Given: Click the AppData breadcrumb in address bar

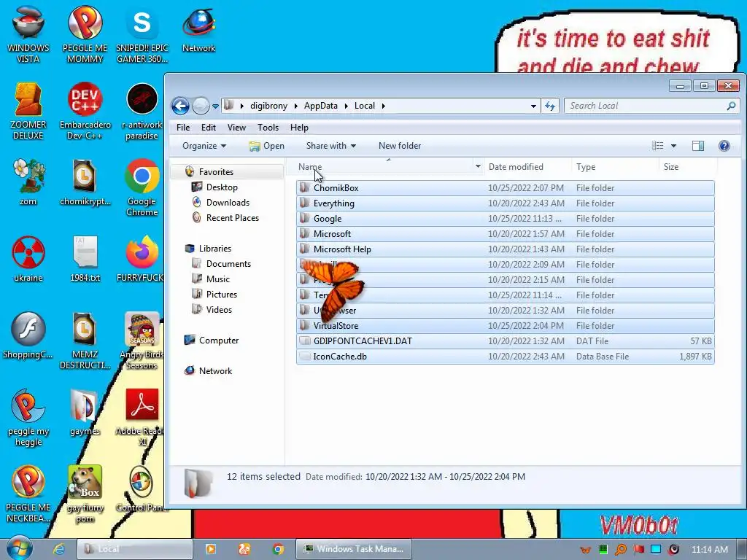Looking at the screenshot, I should [x=321, y=106].
